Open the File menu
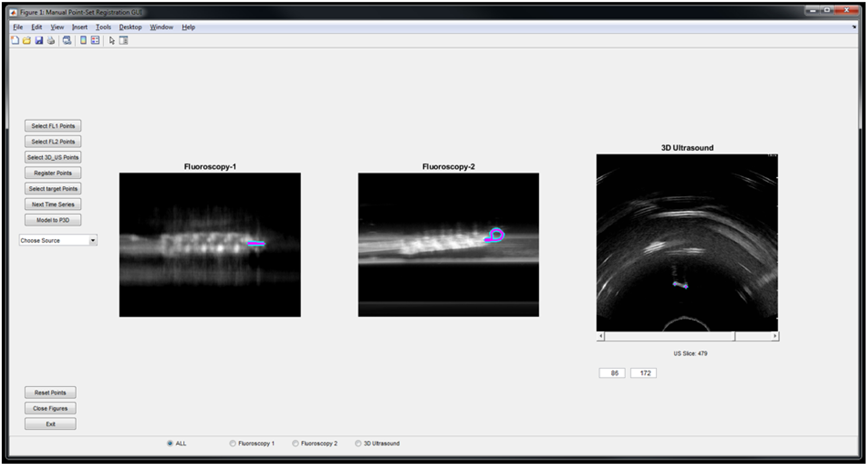The image size is (868, 466). 18,27
